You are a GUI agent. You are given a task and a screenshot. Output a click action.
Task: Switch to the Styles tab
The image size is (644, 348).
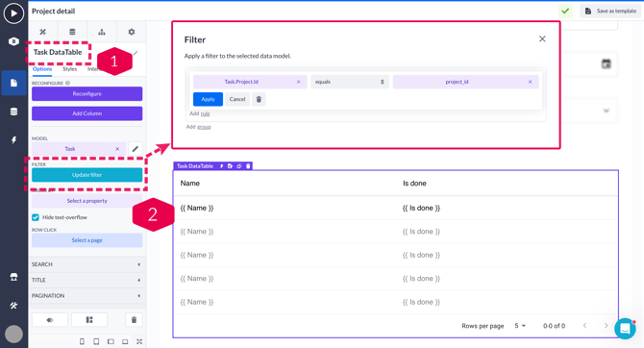point(70,69)
